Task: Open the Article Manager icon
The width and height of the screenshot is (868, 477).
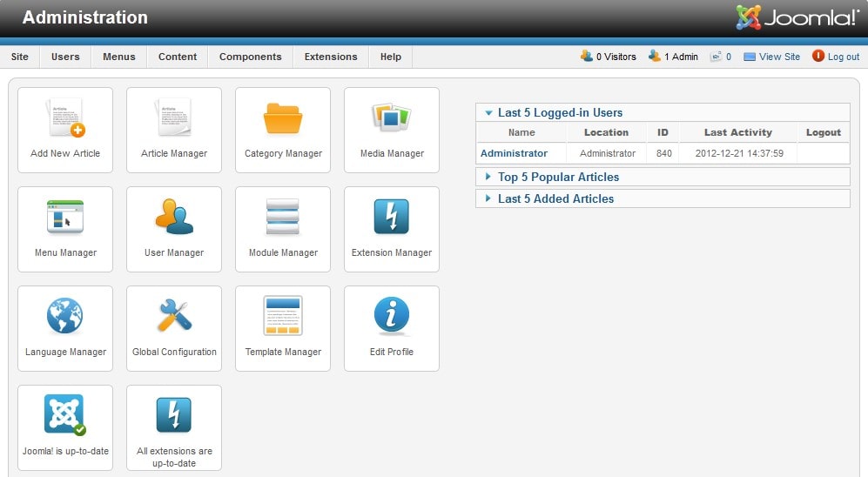Action: 174,118
